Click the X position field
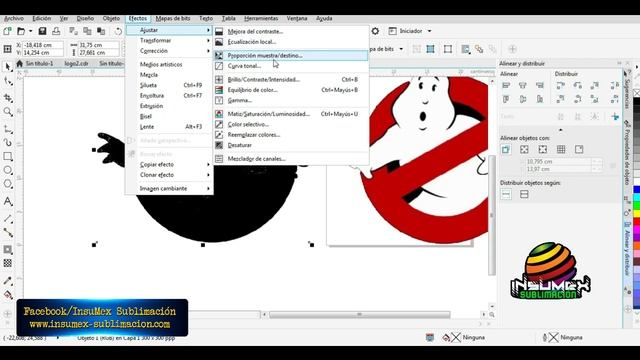The height and width of the screenshot is (360, 640). (x=43, y=45)
